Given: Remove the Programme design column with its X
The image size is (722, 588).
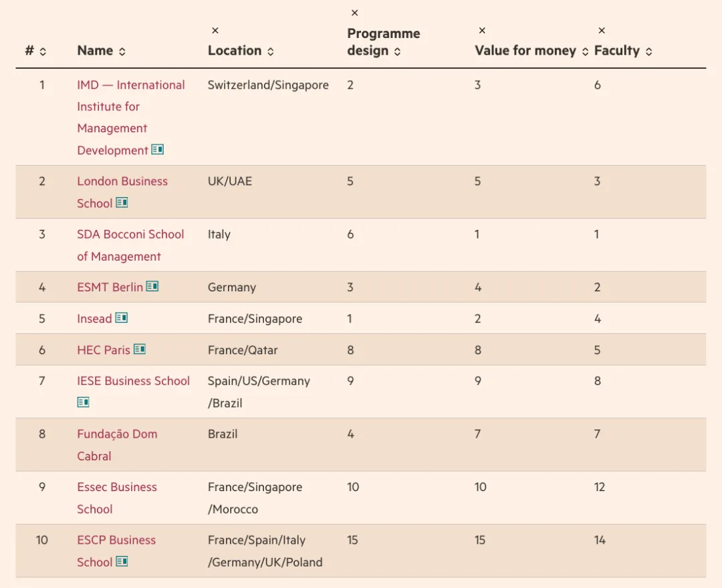Looking at the screenshot, I should [354, 13].
